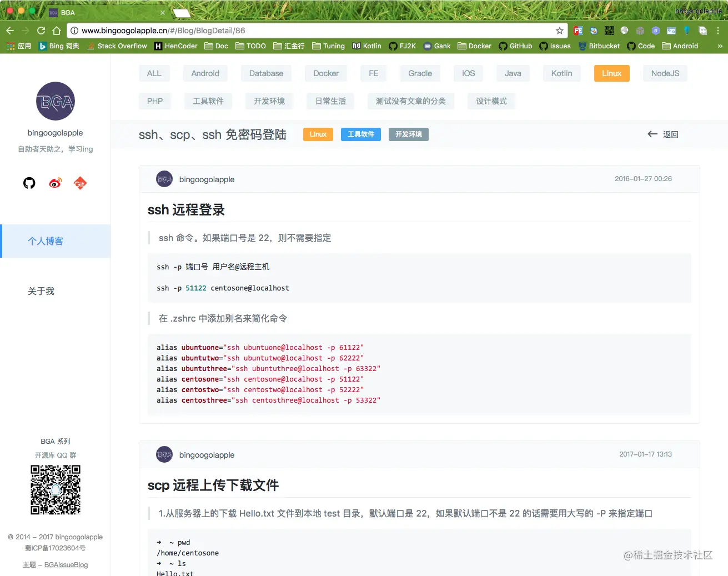
Task: Click the 返回 button to go back
Action: point(662,134)
